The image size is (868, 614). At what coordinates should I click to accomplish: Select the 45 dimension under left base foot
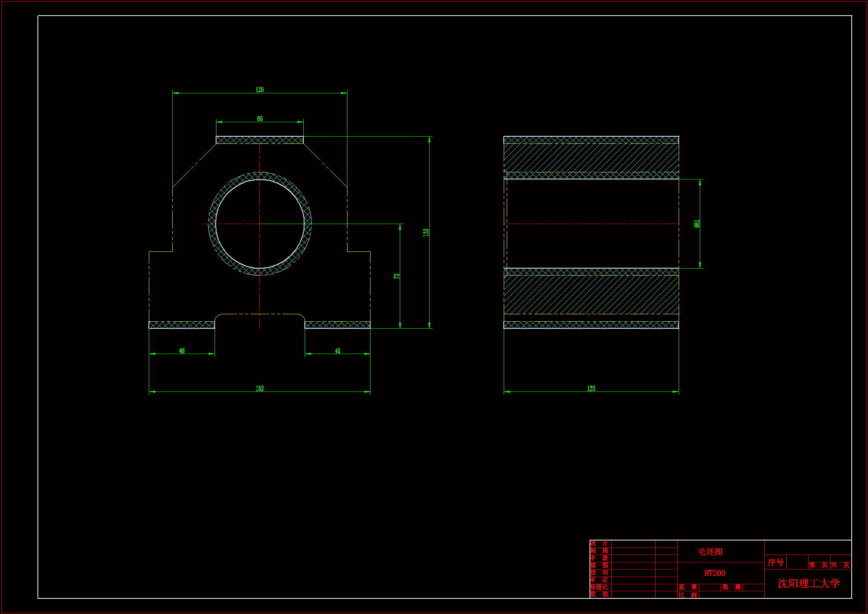pos(182,351)
